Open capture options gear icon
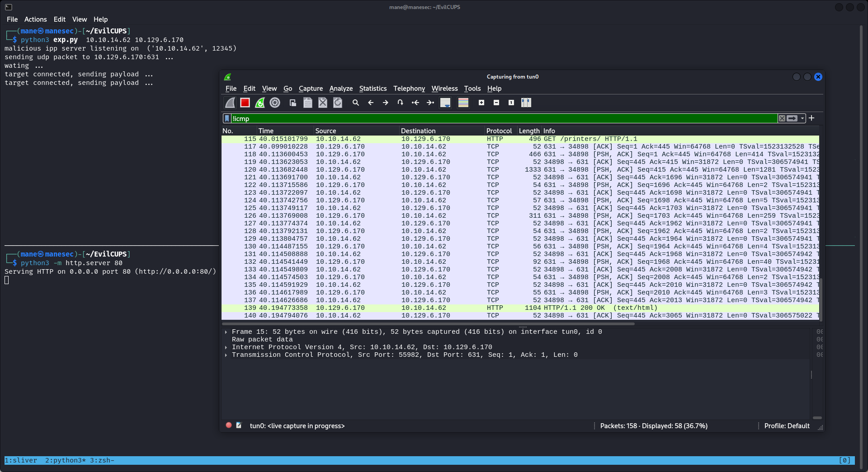The image size is (868, 472). point(275,103)
